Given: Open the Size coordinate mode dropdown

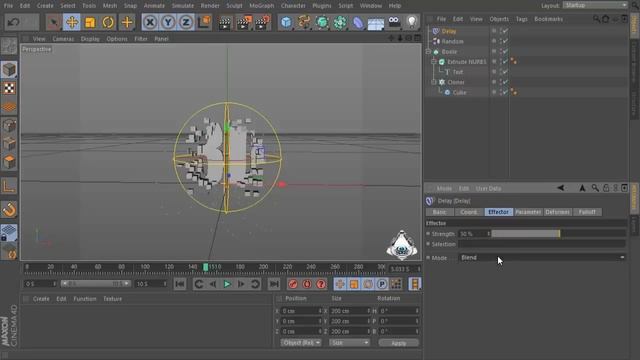Looking at the screenshot, I should pos(349,343).
